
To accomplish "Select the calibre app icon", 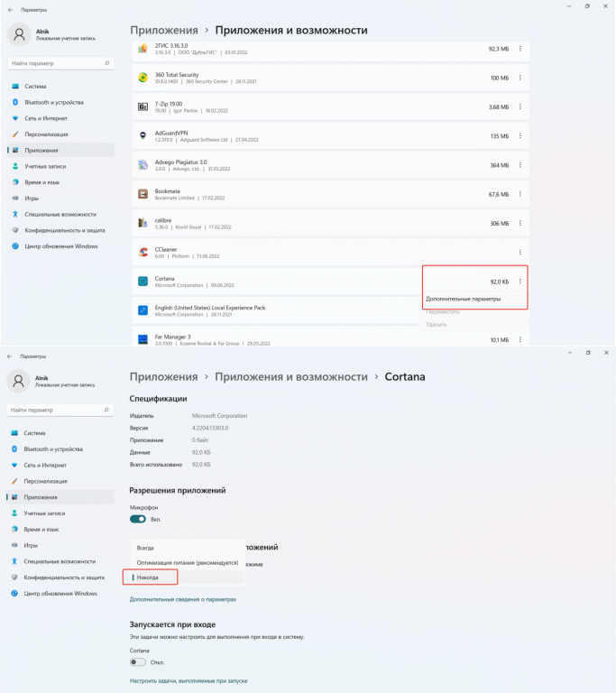I will point(143,223).
